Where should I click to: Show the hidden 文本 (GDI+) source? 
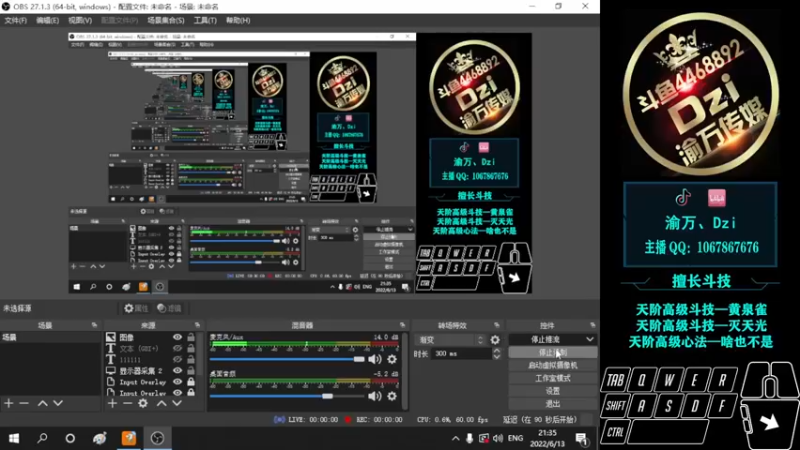click(x=177, y=348)
